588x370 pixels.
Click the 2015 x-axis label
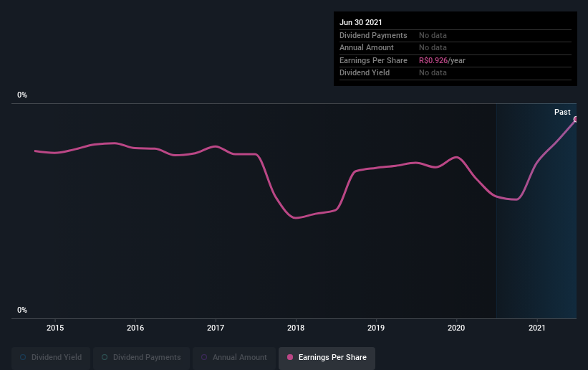(55, 328)
